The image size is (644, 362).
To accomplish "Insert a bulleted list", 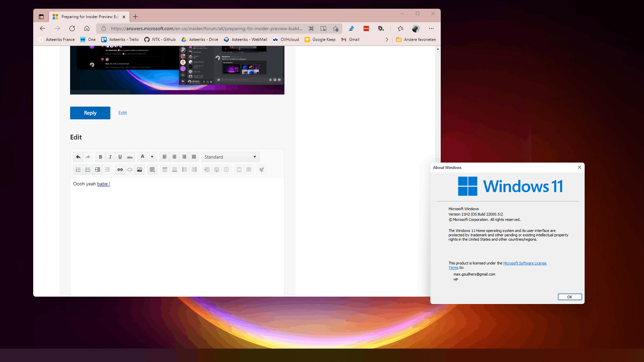I will click(88, 170).
